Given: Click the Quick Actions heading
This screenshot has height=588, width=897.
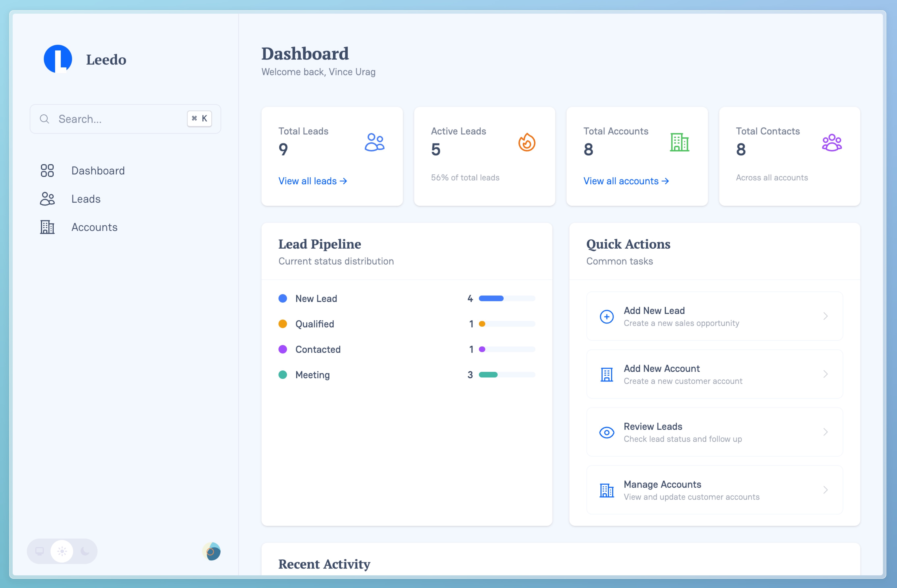Looking at the screenshot, I should coord(628,244).
